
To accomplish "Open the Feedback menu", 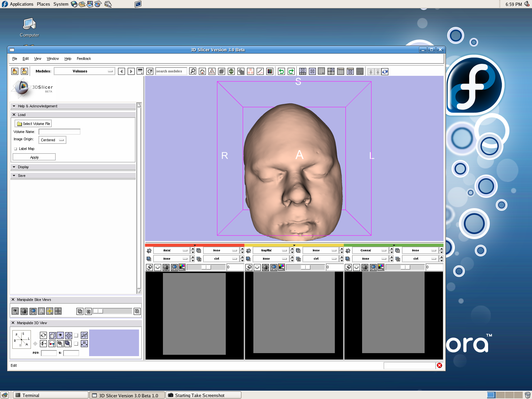I will 84,59.
